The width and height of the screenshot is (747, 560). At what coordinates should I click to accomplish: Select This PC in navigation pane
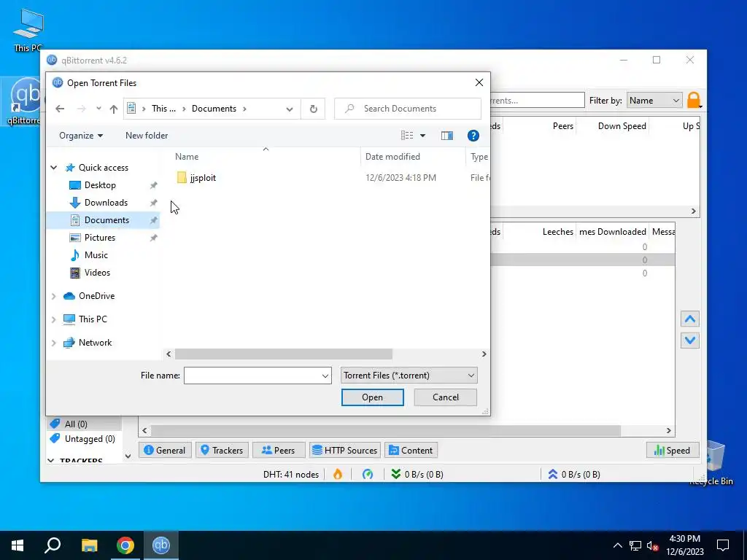93,319
